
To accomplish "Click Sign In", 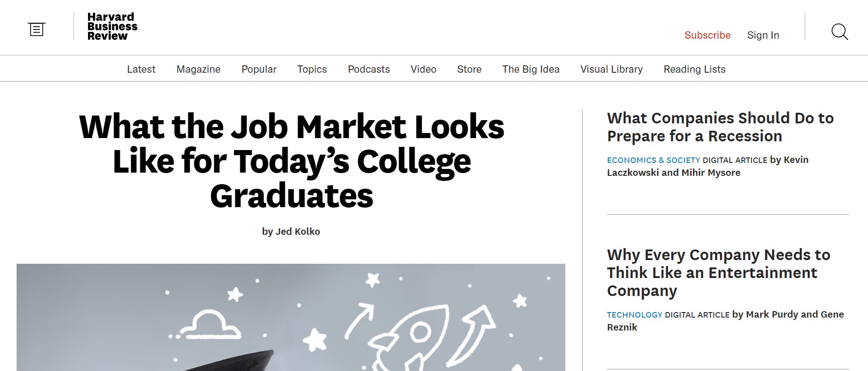I will [763, 35].
